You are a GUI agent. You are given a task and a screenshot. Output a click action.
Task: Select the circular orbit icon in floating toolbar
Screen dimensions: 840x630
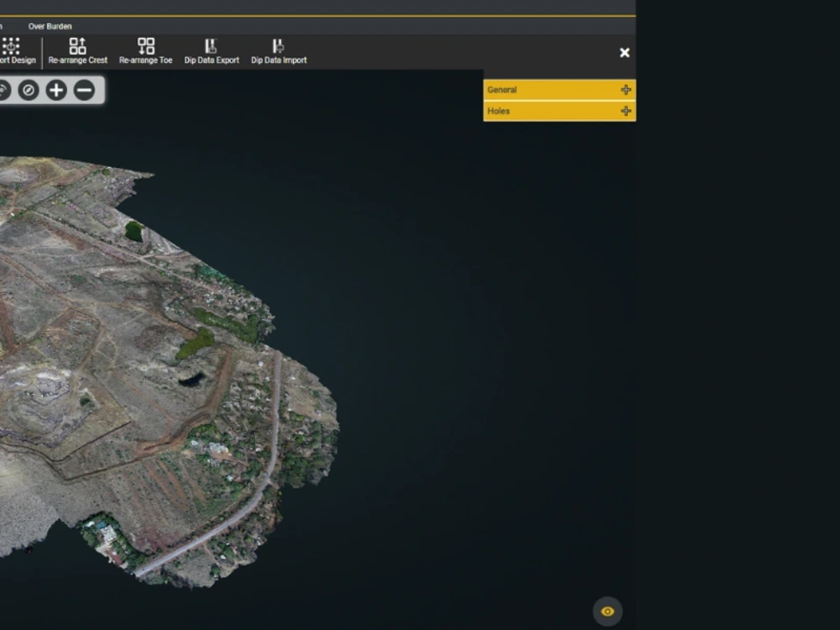click(4, 90)
